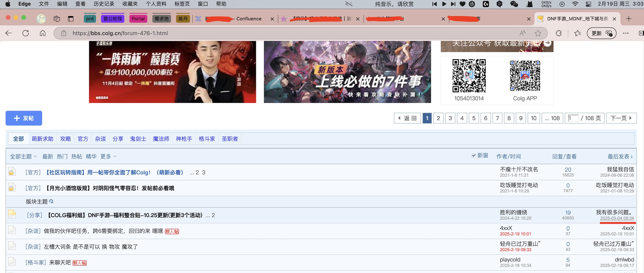The height and width of the screenshot is (273, 644).
Task: Expand the 全部主题 dropdown
Action: [23, 157]
